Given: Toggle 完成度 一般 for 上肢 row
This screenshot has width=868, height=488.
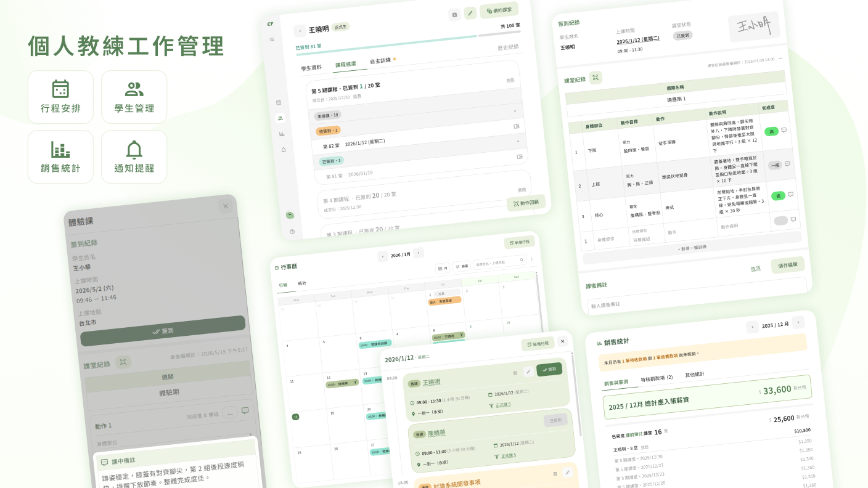Looking at the screenshot, I should tap(775, 165).
